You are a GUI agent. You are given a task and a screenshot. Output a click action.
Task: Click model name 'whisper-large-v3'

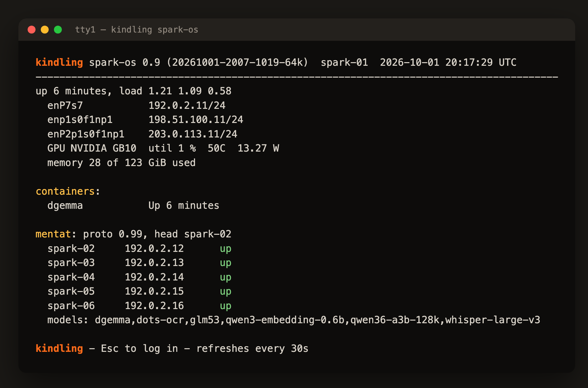pos(493,320)
